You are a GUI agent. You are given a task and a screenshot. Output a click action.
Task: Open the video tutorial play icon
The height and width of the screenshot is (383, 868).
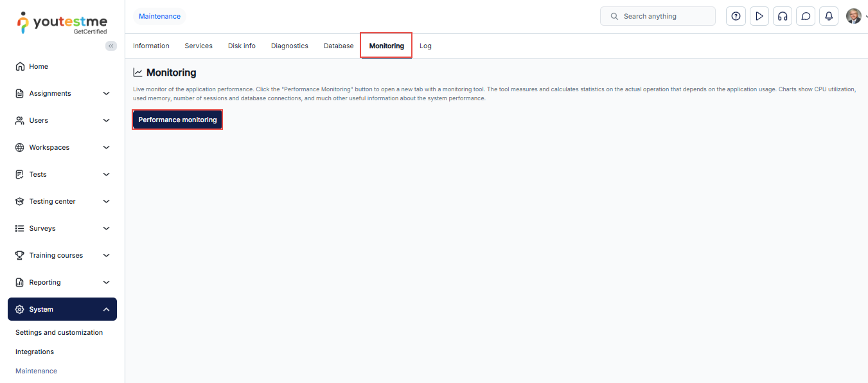pyautogui.click(x=759, y=16)
